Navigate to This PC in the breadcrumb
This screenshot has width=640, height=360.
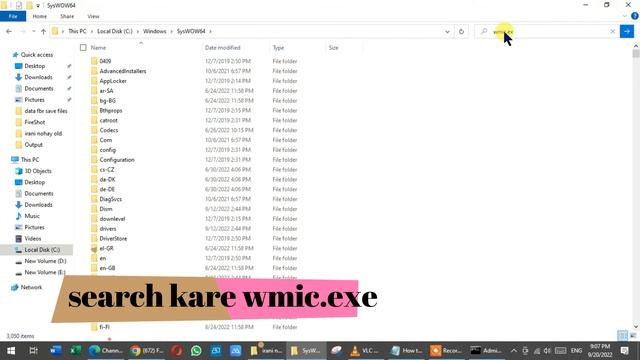(x=77, y=31)
